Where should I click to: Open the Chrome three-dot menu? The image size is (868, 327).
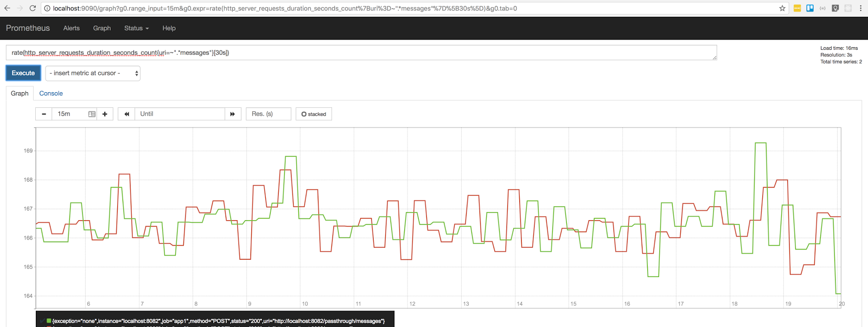860,8
